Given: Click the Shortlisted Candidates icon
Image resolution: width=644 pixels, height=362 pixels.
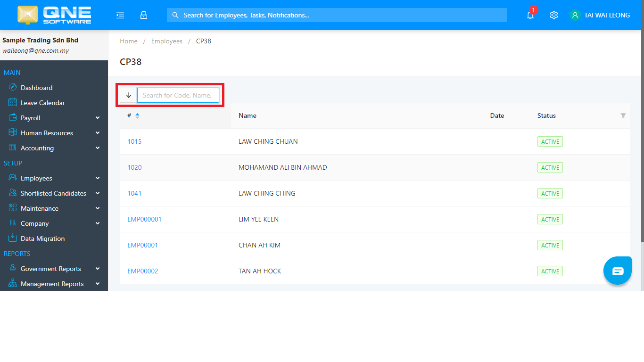Looking at the screenshot, I should pos(13,193).
